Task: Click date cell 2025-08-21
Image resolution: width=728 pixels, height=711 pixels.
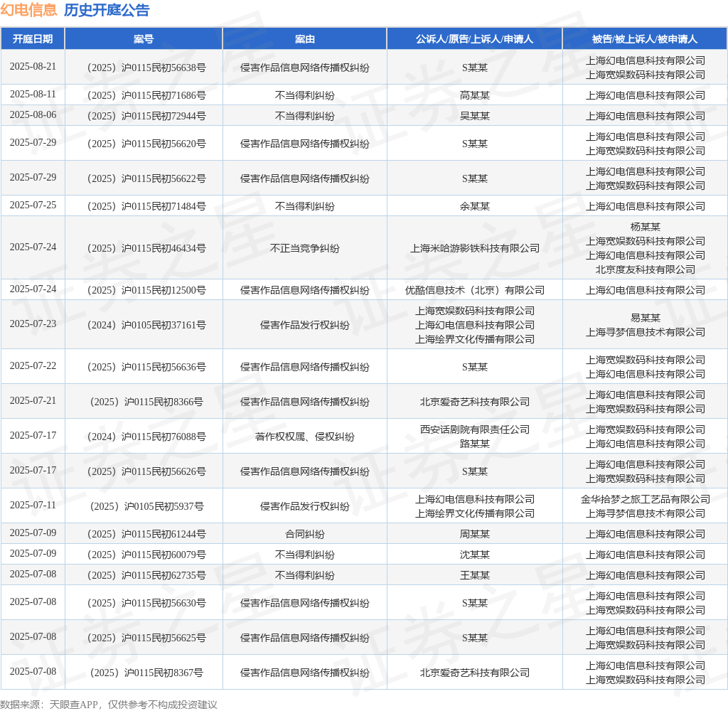Action: (x=33, y=66)
